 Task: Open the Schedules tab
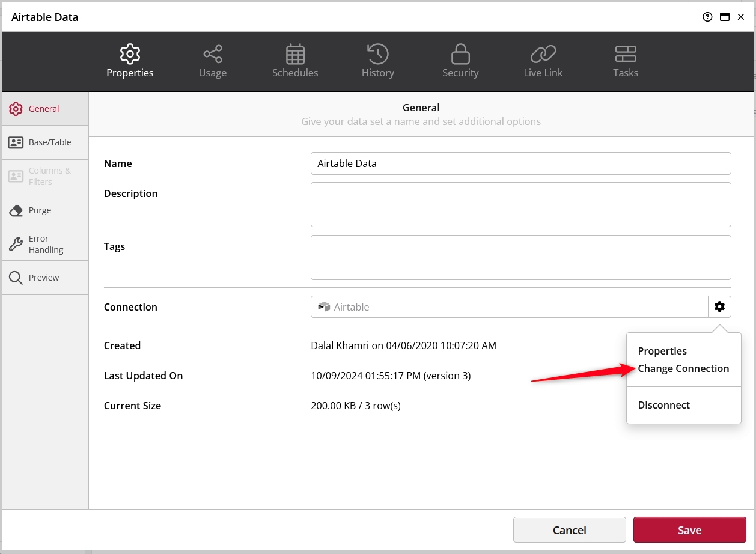pos(295,61)
